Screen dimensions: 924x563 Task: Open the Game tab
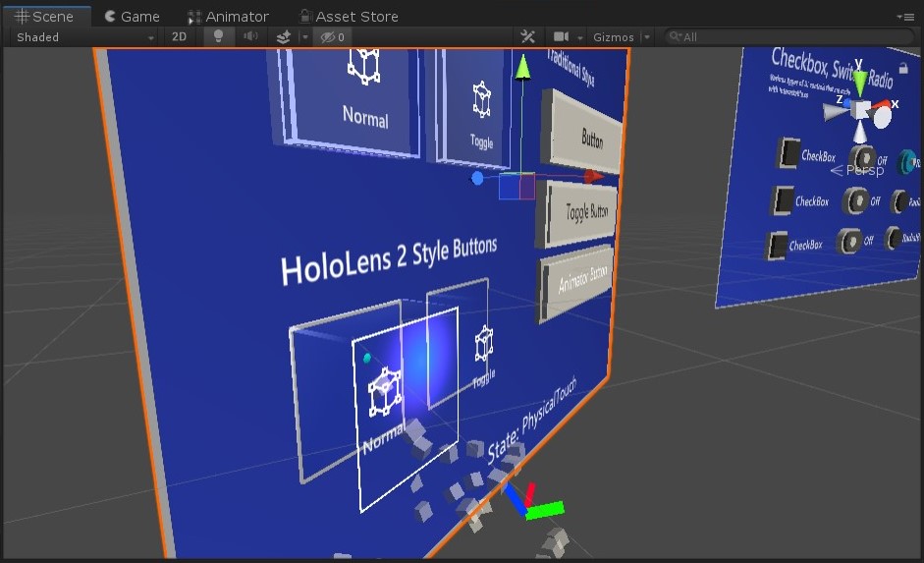132,17
